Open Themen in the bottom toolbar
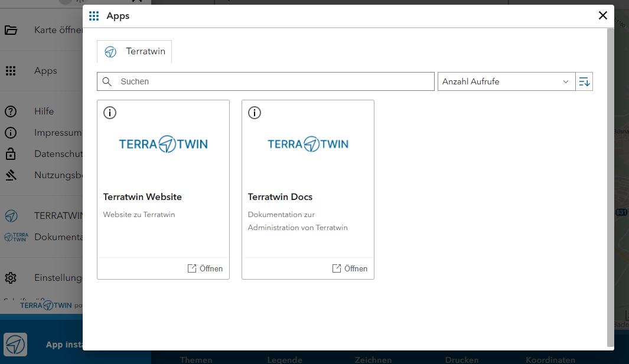Viewport: 629px width, 364px height. point(196,359)
